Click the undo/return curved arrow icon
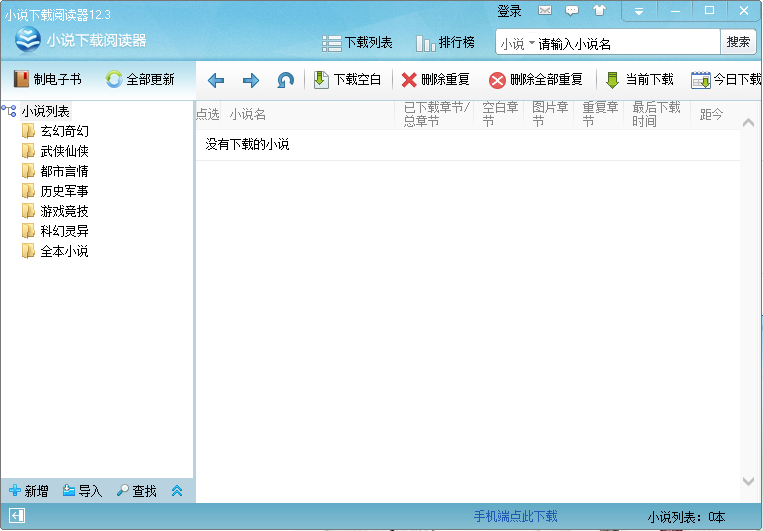Image resolution: width=763 pixels, height=531 pixels. [285, 80]
